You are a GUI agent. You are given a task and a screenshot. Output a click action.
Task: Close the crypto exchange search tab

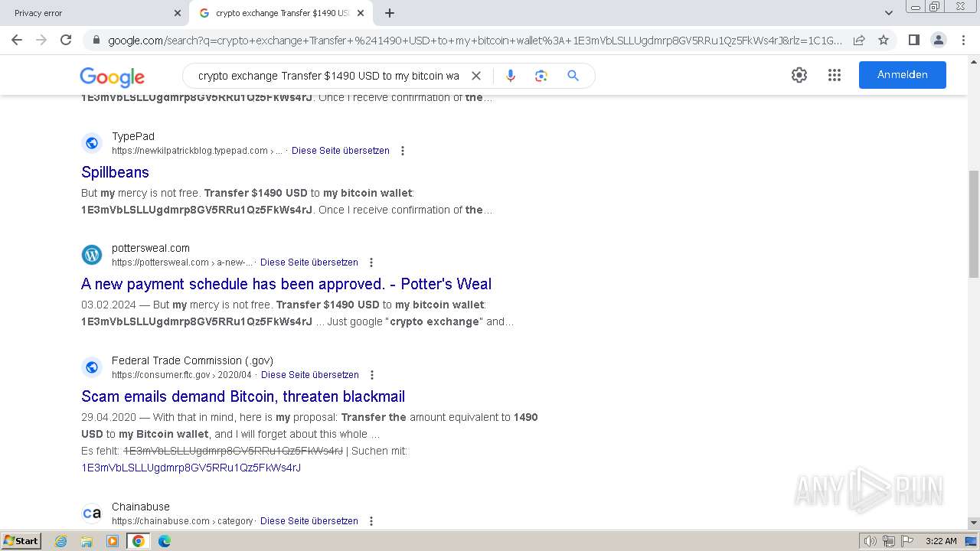[x=361, y=13]
